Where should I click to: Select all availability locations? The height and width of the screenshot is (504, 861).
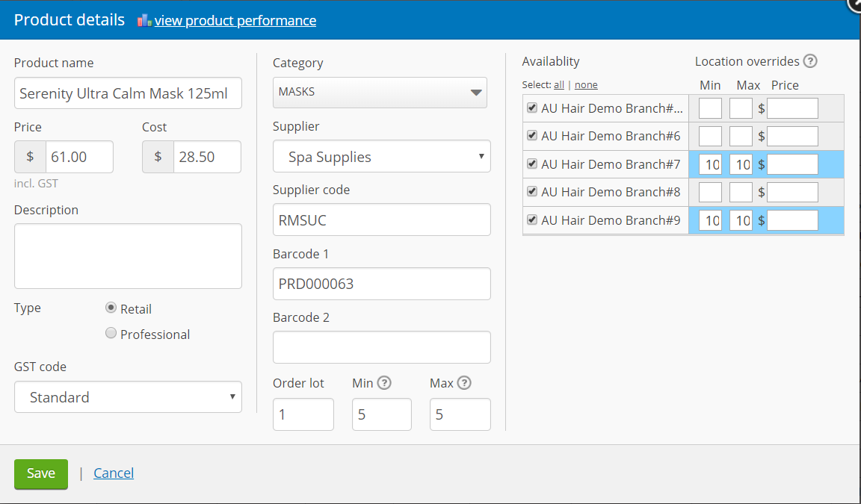tap(559, 85)
